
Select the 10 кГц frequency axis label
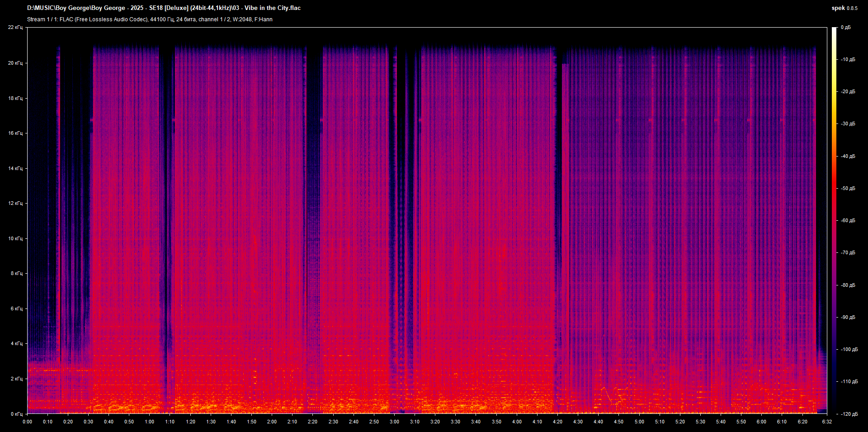tap(15, 238)
